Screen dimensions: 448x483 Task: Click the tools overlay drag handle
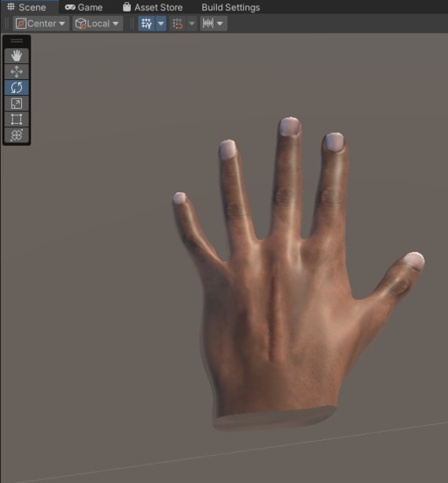coord(17,40)
